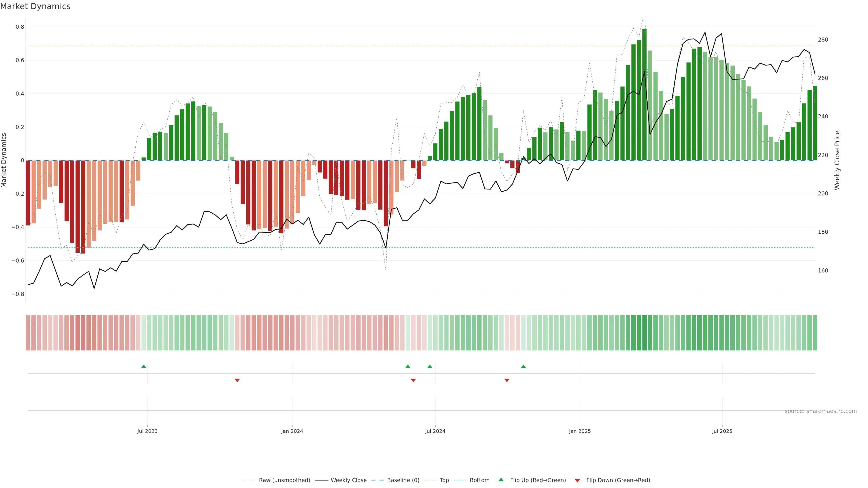The image size is (868, 488).
Task: Click the Jan 2024 x-axis label
Action: click(292, 431)
